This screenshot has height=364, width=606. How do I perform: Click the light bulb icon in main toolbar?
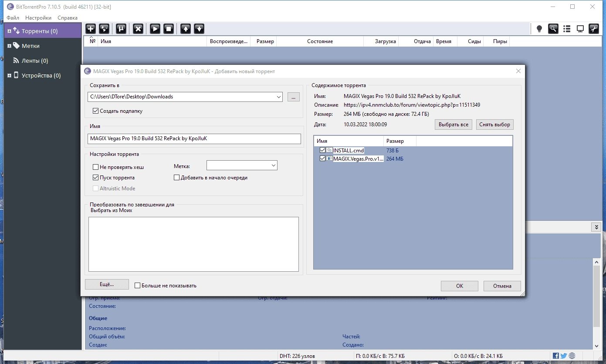(x=539, y=29)
